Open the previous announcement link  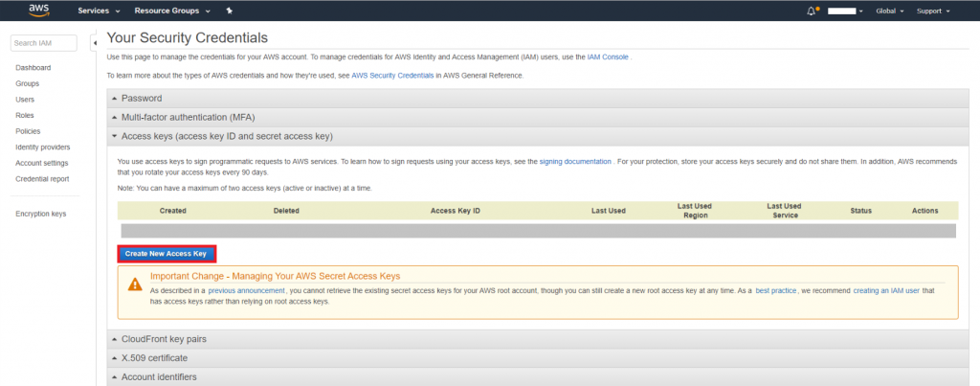click(x=246, y=291)
